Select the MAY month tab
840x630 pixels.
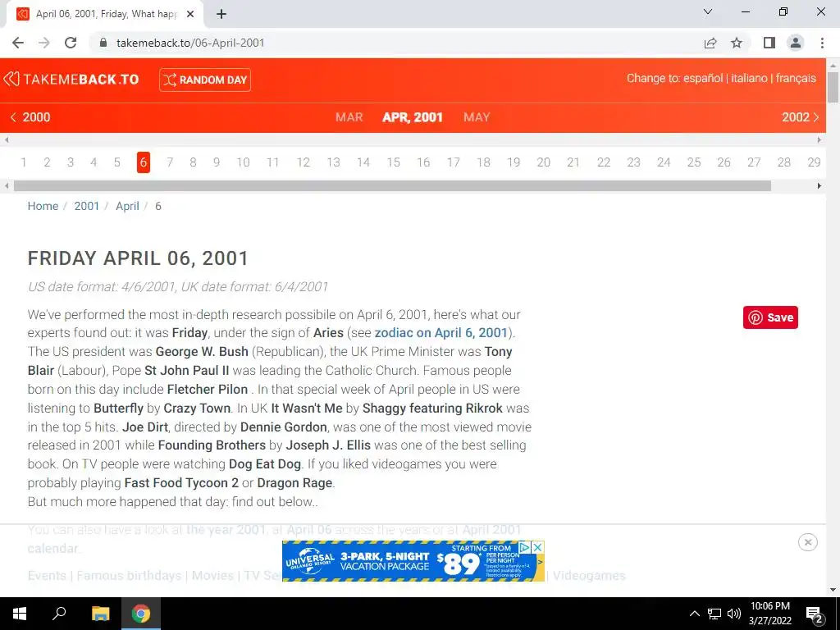(477, 117)
